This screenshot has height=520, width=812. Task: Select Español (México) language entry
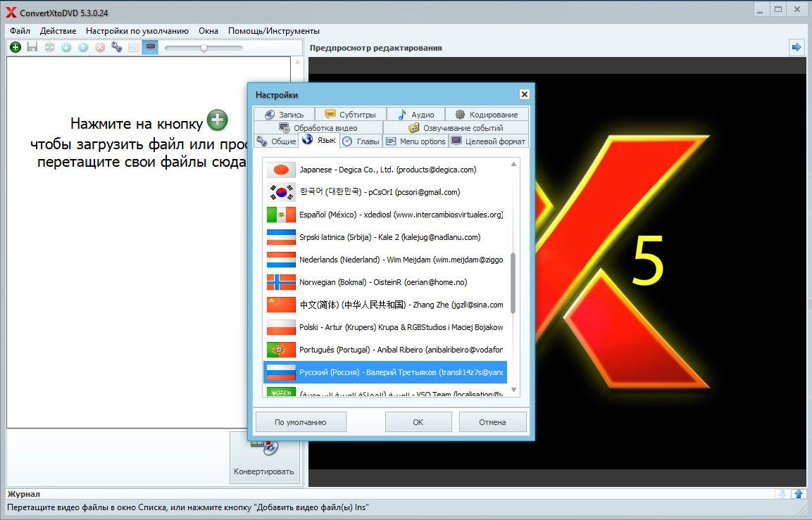pos(385,215)
